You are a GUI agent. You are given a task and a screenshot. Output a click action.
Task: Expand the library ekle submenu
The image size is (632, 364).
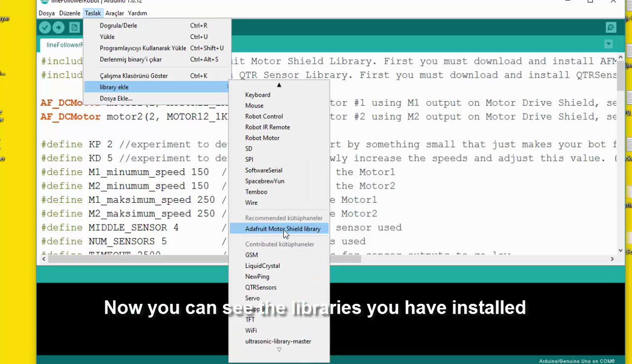tap(157, 87)
